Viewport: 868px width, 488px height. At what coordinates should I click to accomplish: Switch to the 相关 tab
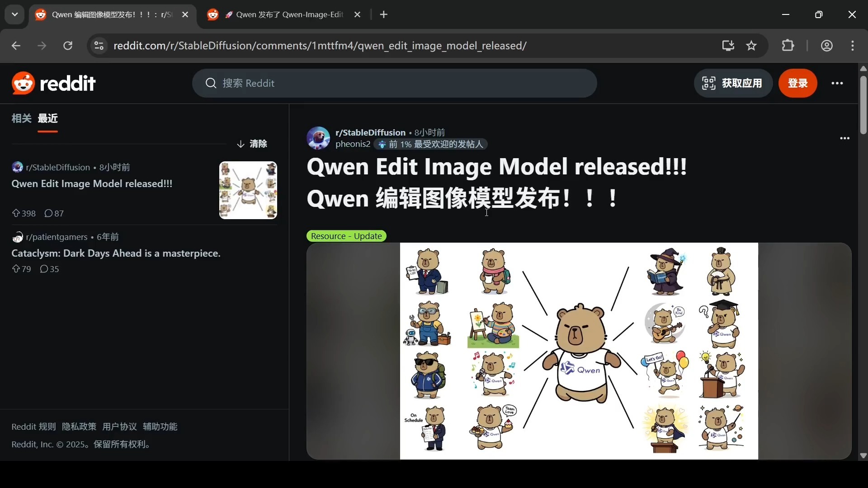[x=21, y=118]
